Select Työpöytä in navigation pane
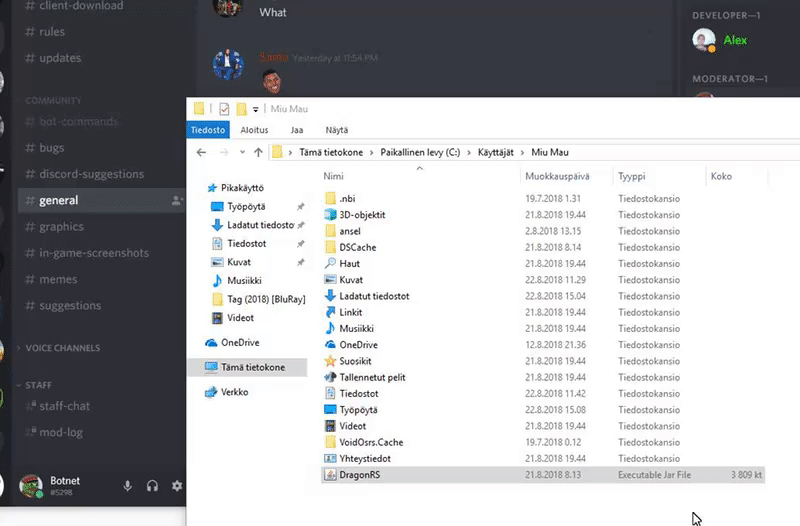This screenshot has width=800, height=526. click(x=246, y=207)
